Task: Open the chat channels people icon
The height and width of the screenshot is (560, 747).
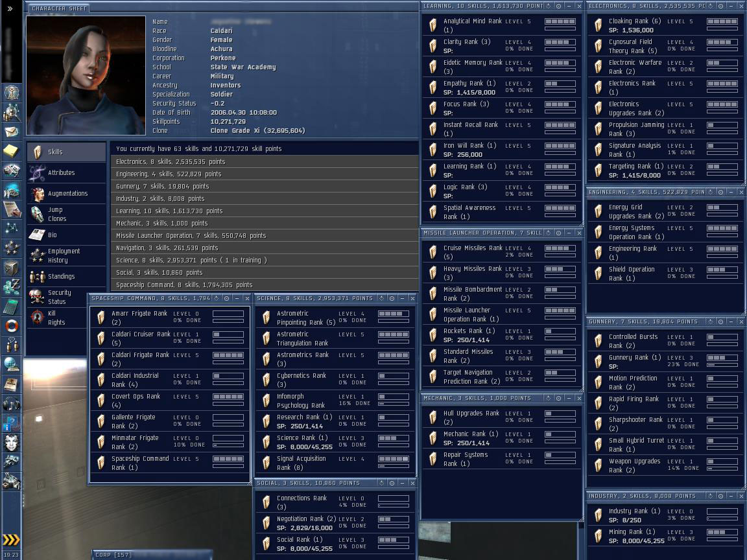Action: [12, 345]
